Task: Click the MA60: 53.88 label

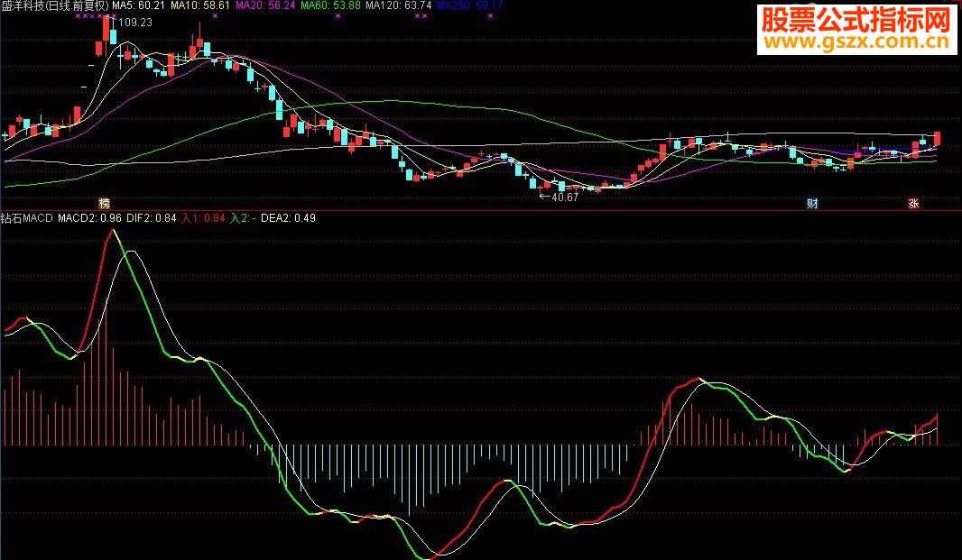Action: tap(330, 5)
